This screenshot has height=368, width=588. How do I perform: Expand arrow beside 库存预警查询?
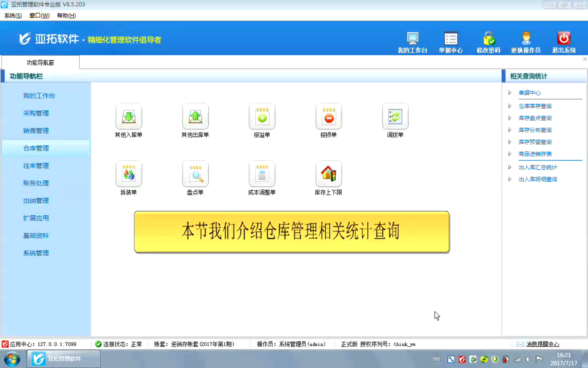[510, 142]
